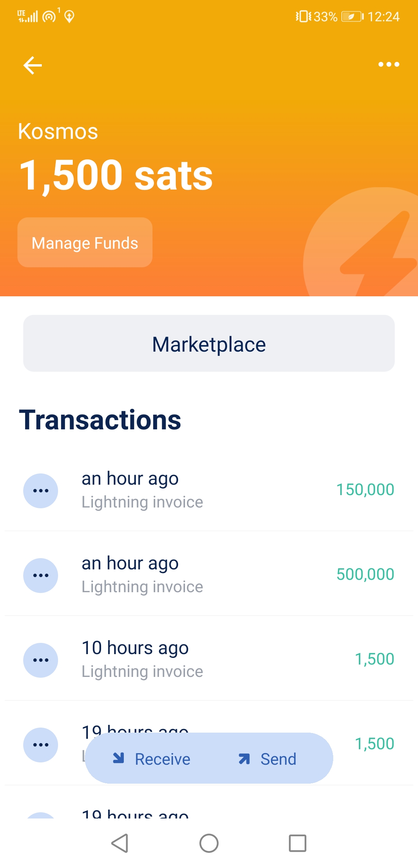
Task: Tap the Kosmos wallet name
Action: (58, 132)
